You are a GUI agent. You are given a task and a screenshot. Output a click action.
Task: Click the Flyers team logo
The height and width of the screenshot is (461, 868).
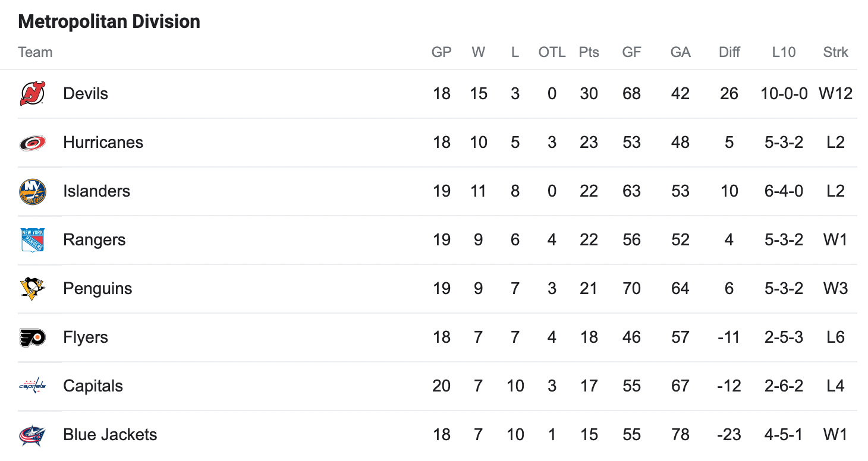coord(32,337)
